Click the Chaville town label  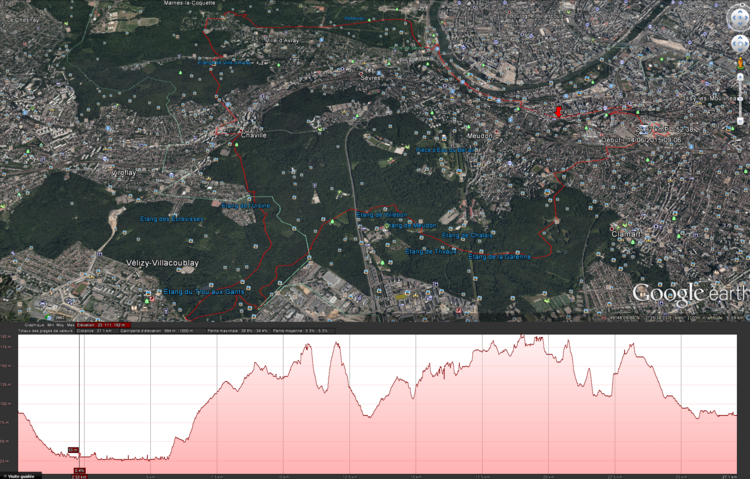pos(254,135)
